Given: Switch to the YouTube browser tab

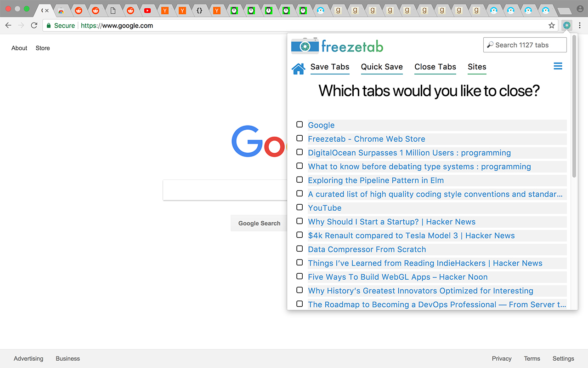Looking at the screenshot, I should tap(147, 10).
